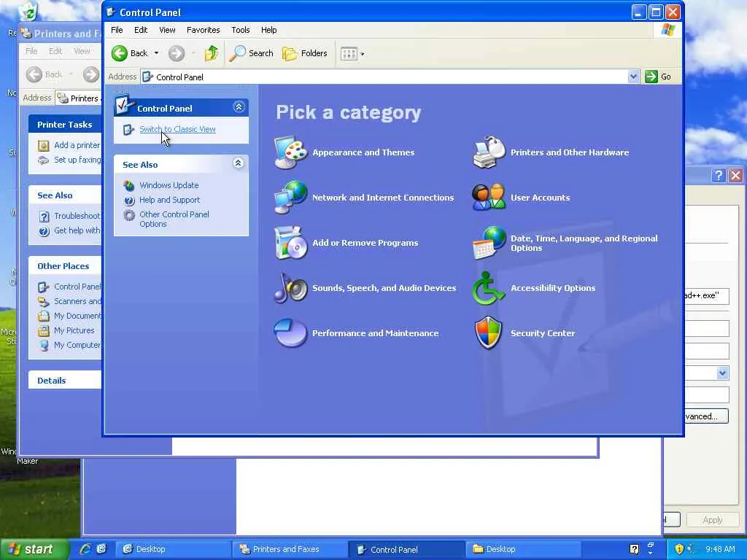Click the User Accounts text link
747x560 pixels.
[x=541, y=198]
